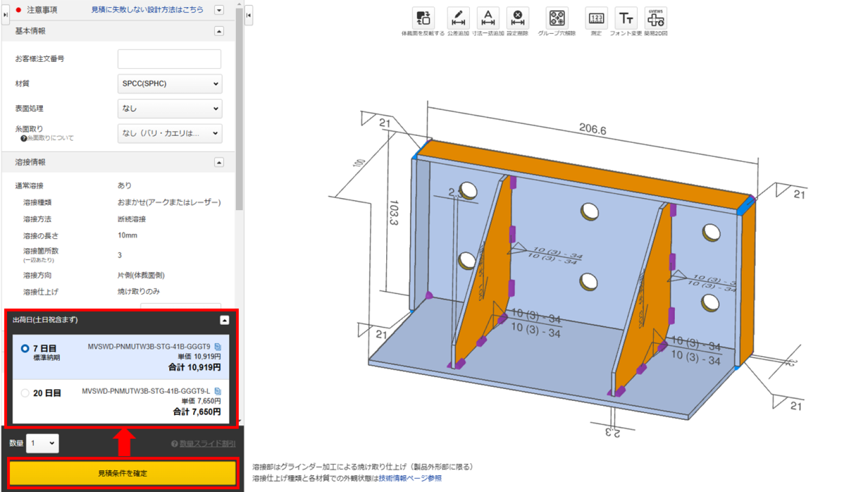Collapse the 基本情報 section

219,31
